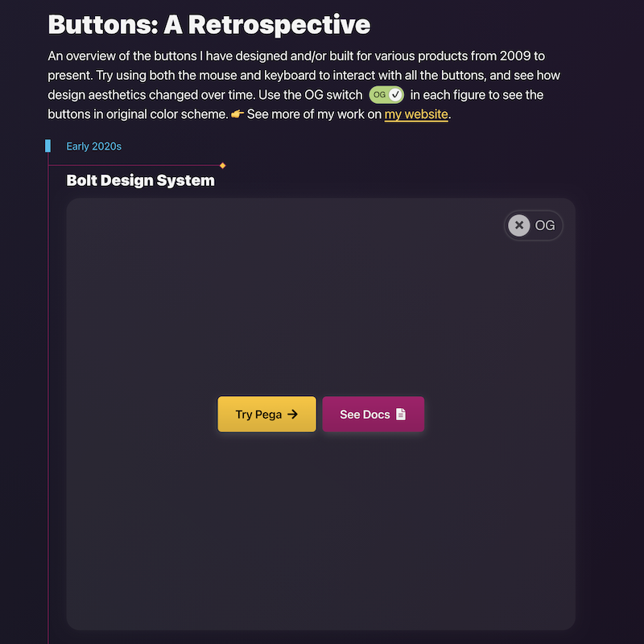Click the empty area of the button figure panel
644x644 pixels.
(320, 308)
